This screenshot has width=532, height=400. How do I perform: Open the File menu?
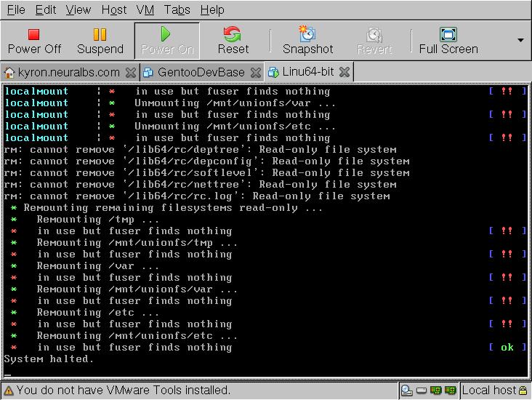(15, 9)
